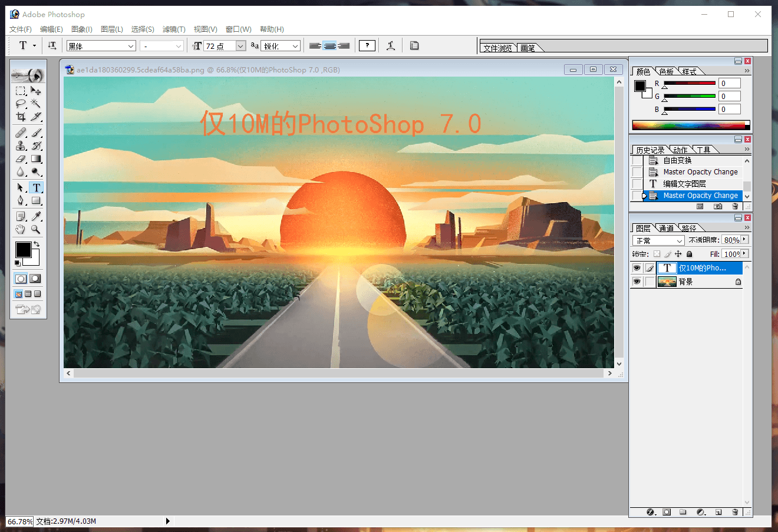Open layer opacity slider arrow
This screenshot has height=532, width=778.
point(745,240)
